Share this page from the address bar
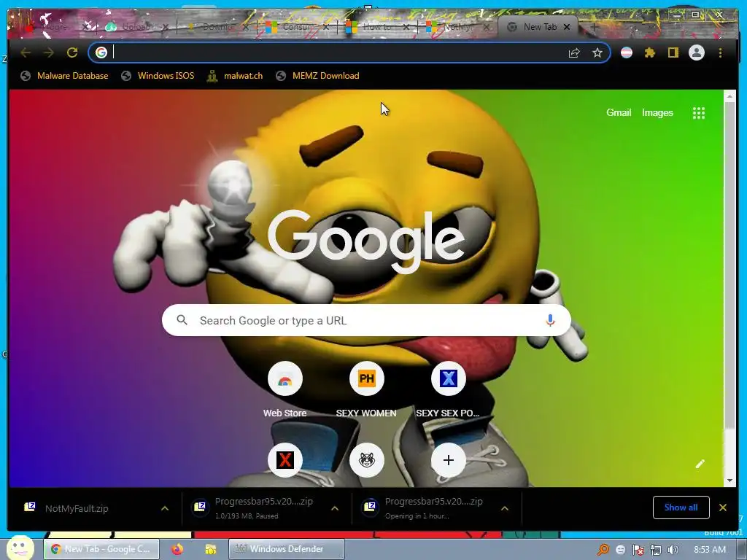This screenshot has height=560, width=747. [x=574, y=52]
